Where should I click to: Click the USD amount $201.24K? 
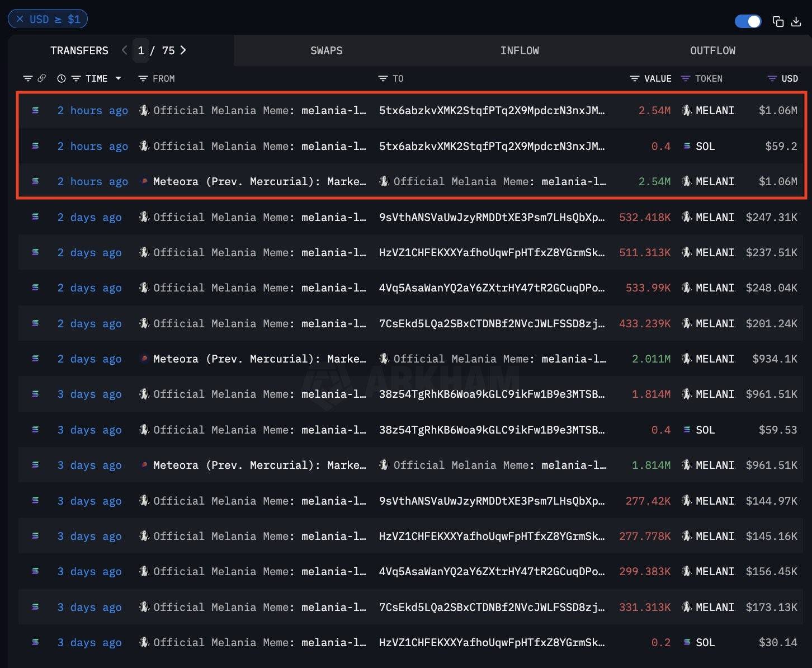(772, 323)
